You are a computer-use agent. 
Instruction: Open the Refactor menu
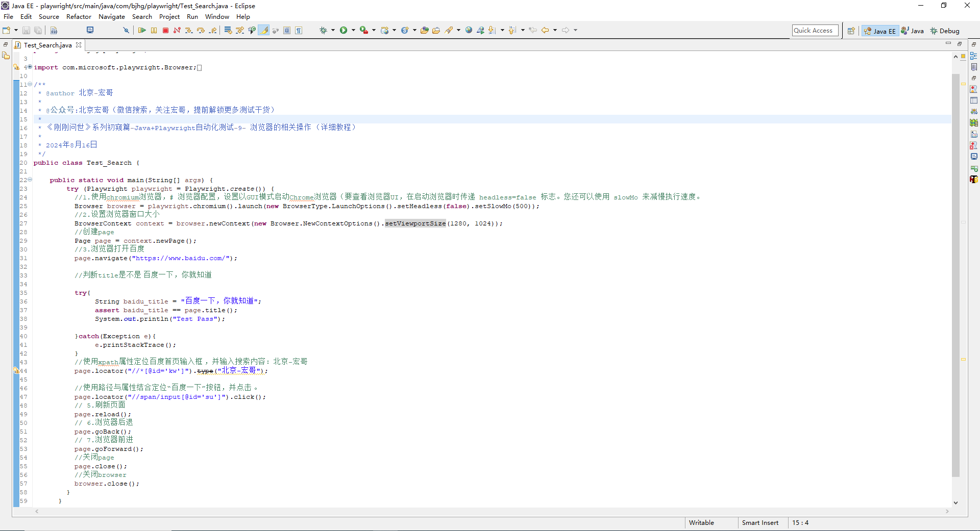(79, 17)
